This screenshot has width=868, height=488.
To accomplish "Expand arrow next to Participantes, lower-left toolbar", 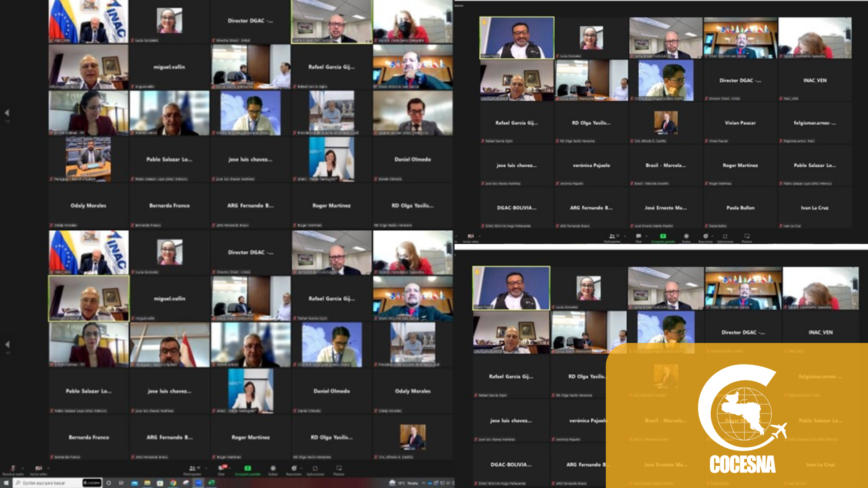I will click(x=206, y=468).
